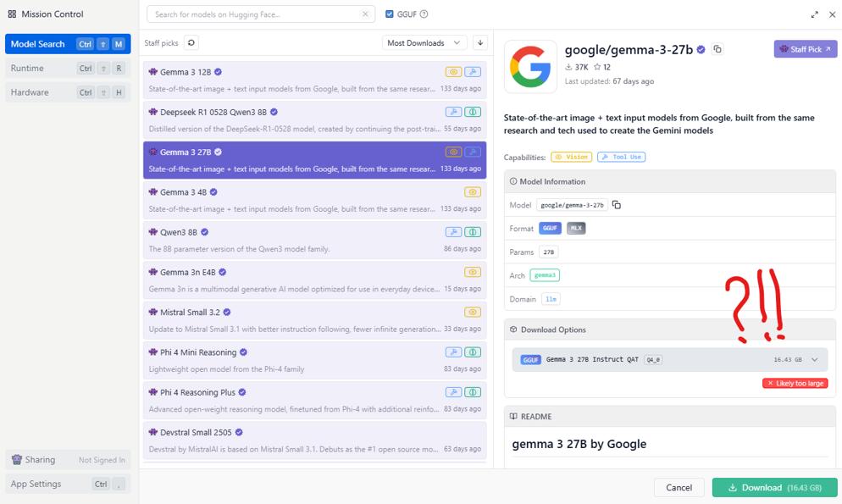Click the reasoning icon on Deepseek R1 0528 Qwen3 8B

[473, 112]
